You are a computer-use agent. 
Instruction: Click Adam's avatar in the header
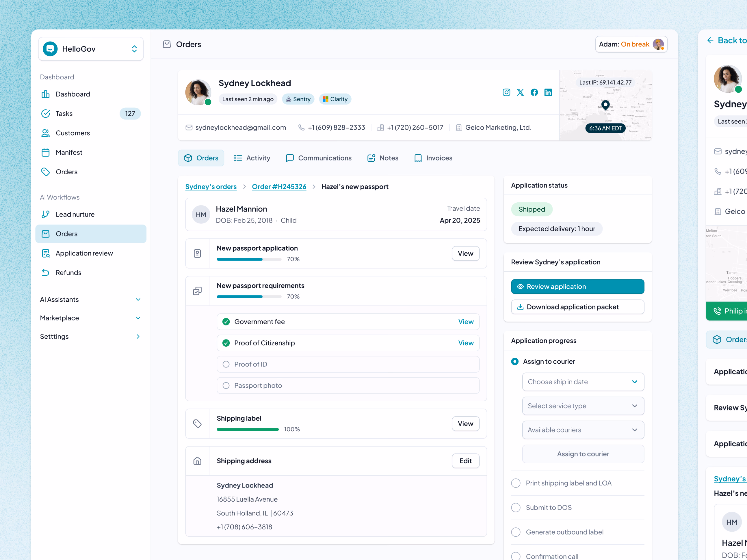coord(658,44)
